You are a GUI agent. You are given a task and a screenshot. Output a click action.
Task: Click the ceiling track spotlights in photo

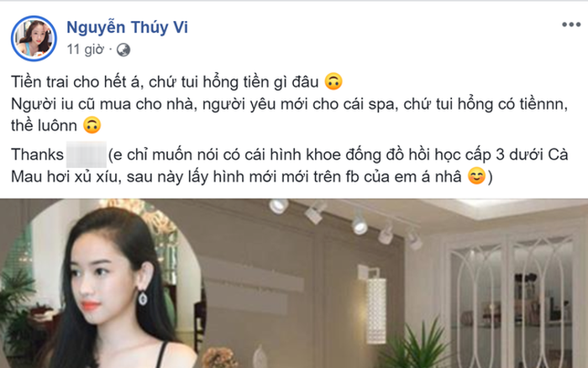[345, 222]
